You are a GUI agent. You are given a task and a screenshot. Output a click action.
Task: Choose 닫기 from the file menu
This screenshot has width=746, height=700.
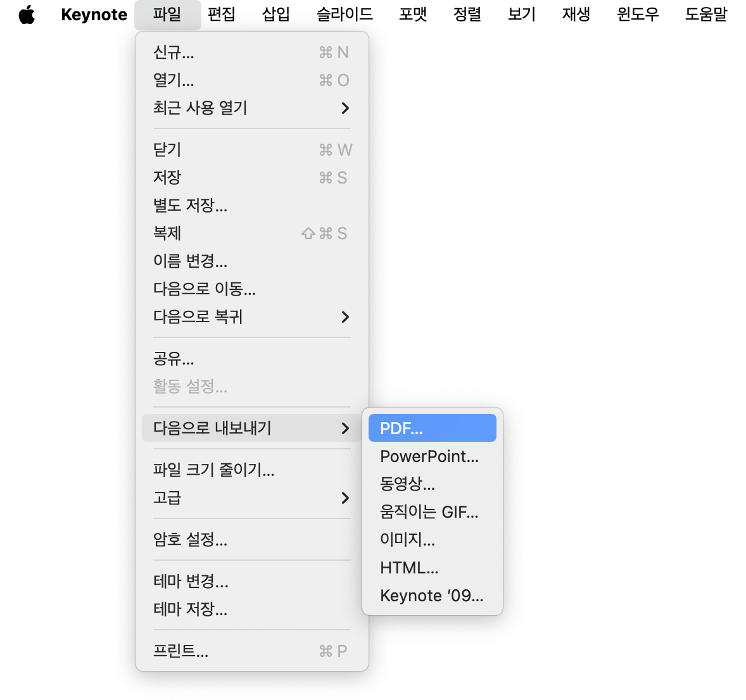[x=251, y=150]
